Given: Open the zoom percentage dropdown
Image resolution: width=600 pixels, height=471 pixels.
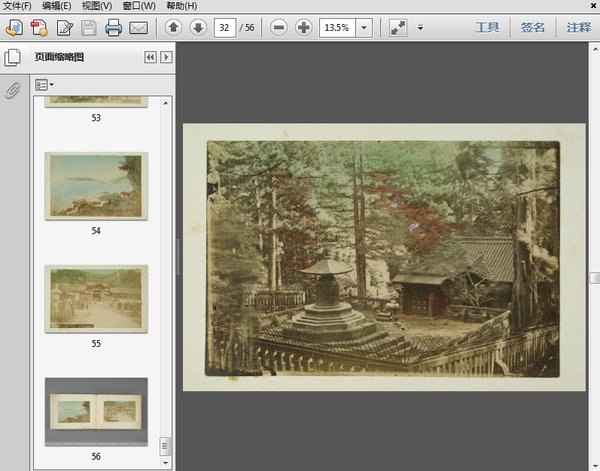Looking at the screenshot, I should pos(362,28).
